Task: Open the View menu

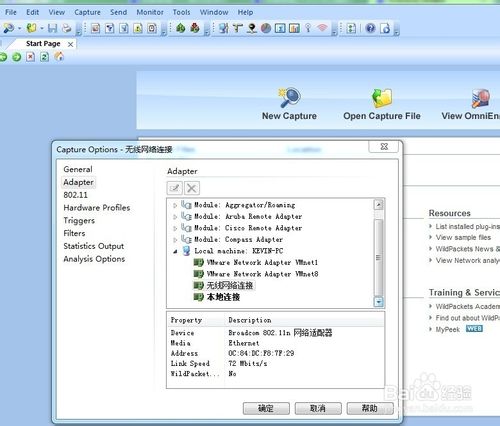Action: pyautogui.click(x=57, y=12)
